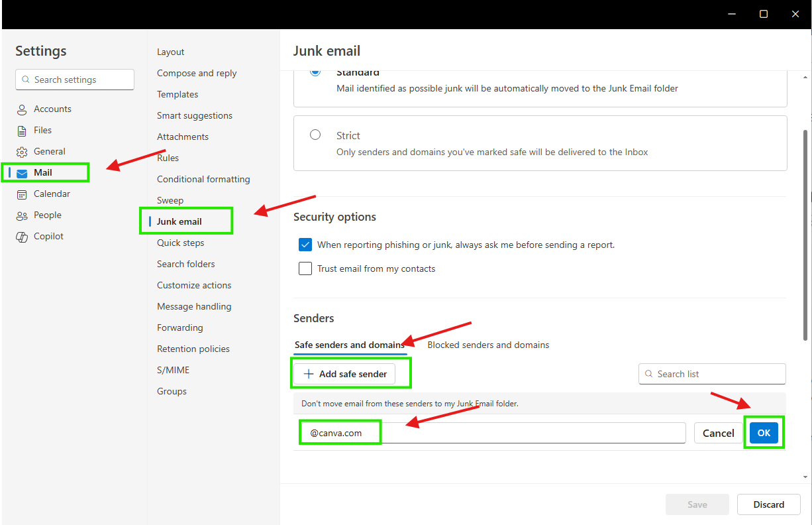Open the Search folders settings page

point(186,264)
